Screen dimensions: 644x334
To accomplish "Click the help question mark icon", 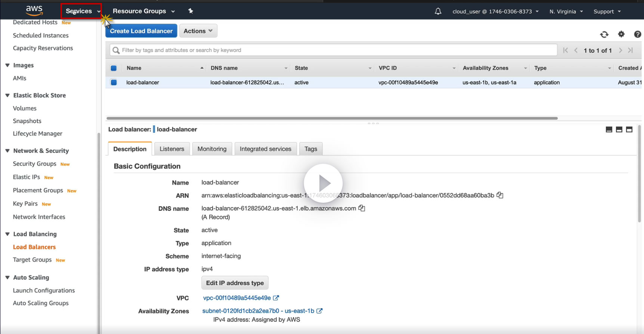I will (638, 34).
